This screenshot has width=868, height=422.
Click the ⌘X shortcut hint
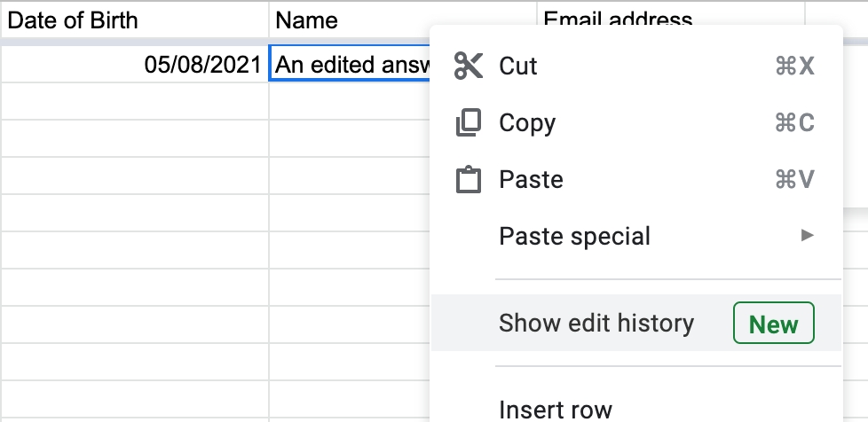[794, 66]
